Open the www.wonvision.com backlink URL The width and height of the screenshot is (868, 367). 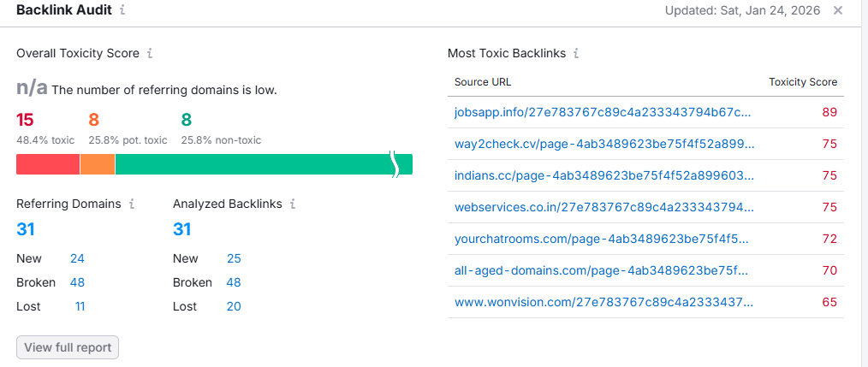click(604, 302)
